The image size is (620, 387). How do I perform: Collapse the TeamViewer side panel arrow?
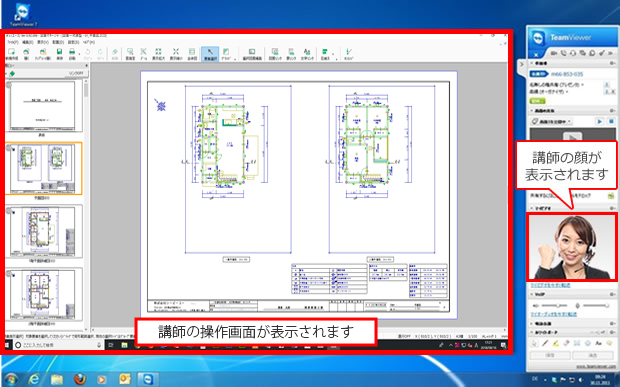522,64
